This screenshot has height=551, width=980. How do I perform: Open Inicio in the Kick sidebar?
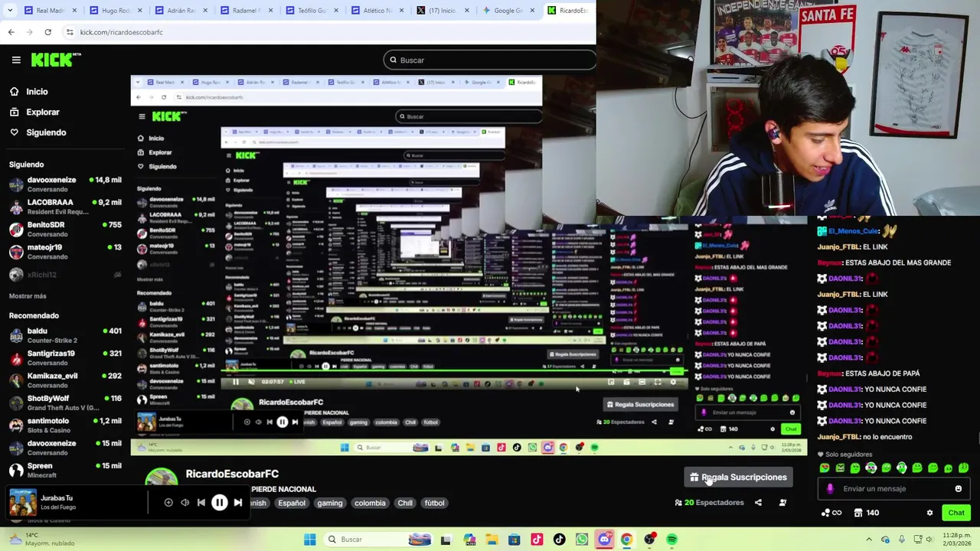click(37, 92)
